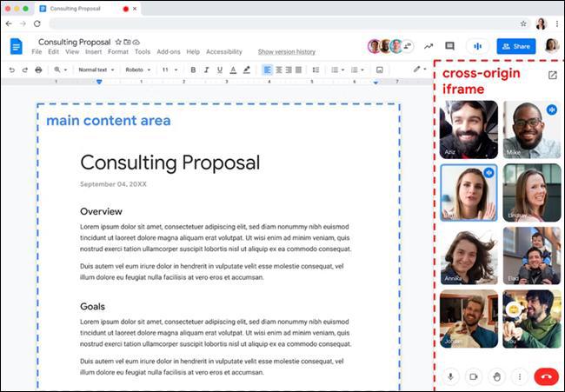Click the blue Share button
The width and height of the screenshot is (565, 392).
[x=515, y=46]
